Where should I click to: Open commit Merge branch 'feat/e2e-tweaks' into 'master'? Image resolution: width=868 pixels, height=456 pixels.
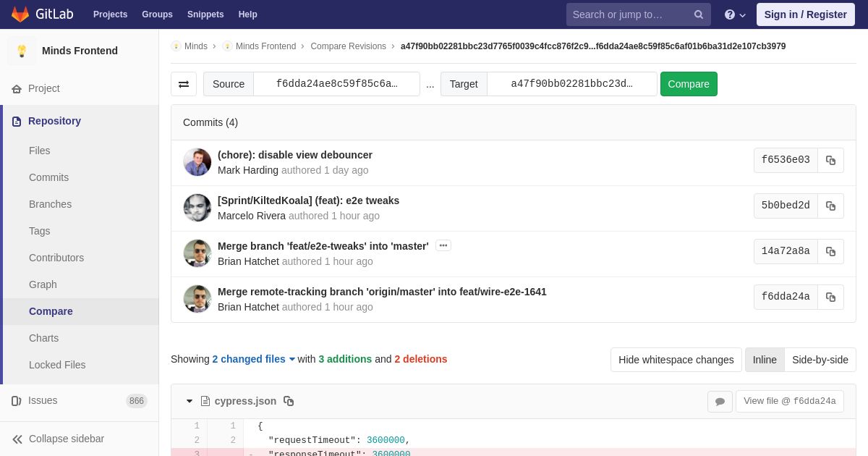point(323,246)
